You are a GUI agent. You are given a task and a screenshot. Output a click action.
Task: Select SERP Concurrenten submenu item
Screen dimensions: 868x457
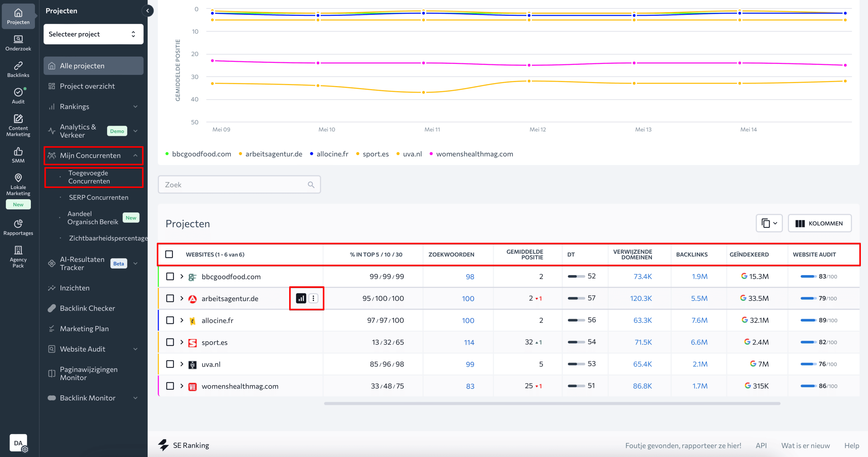[x=98, y=198]
